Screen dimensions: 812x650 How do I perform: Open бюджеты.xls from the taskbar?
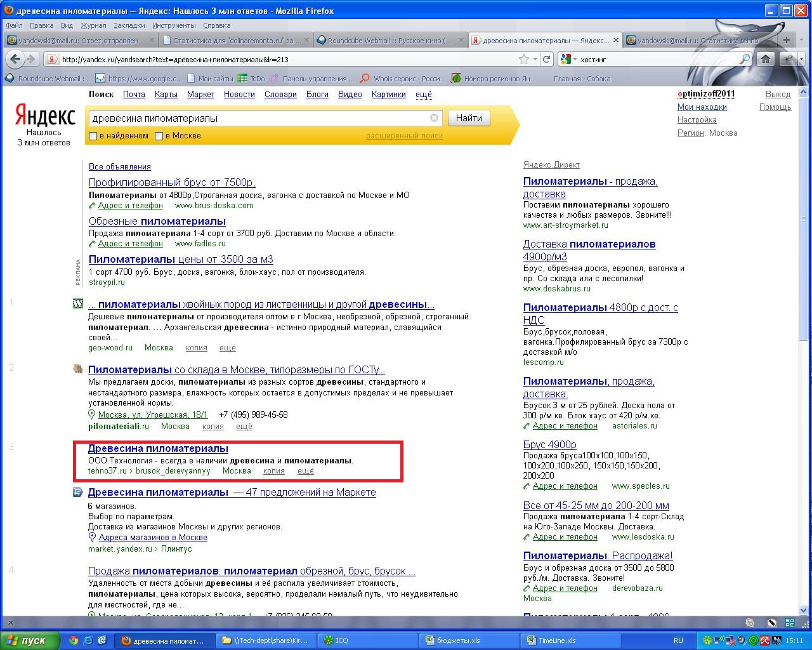click(x=468, y=640)
